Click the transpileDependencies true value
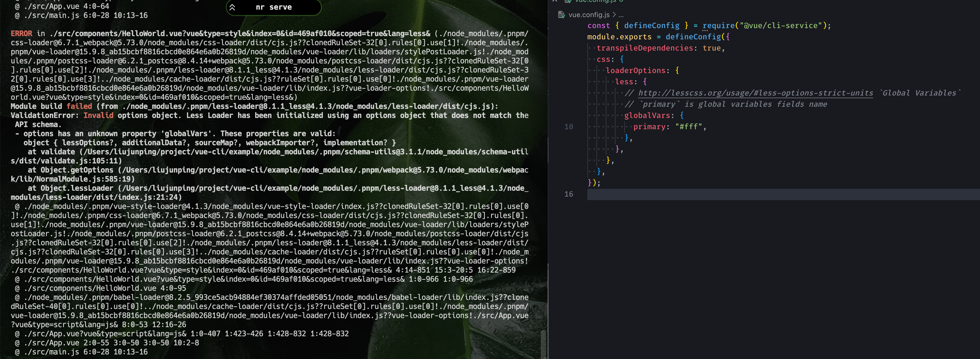Viewport: 980px width, 359px height. pyautogui.click(x=711, y=48)
